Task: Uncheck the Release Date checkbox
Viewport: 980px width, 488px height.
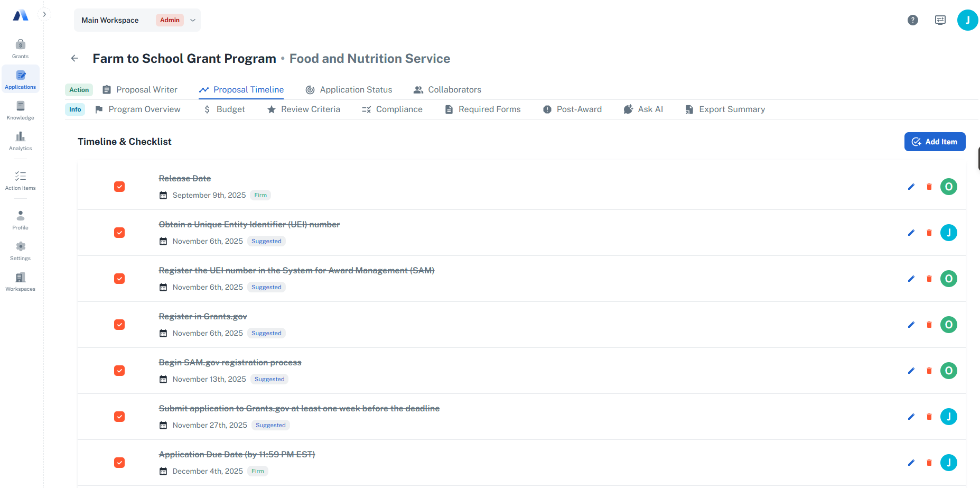Action: point(119,187)
